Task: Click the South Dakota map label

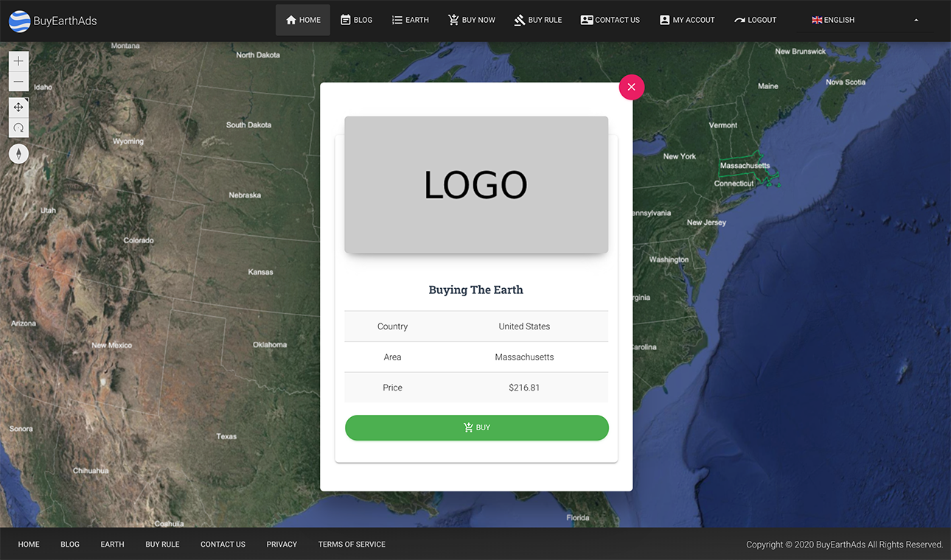Action: coord(248,125)
